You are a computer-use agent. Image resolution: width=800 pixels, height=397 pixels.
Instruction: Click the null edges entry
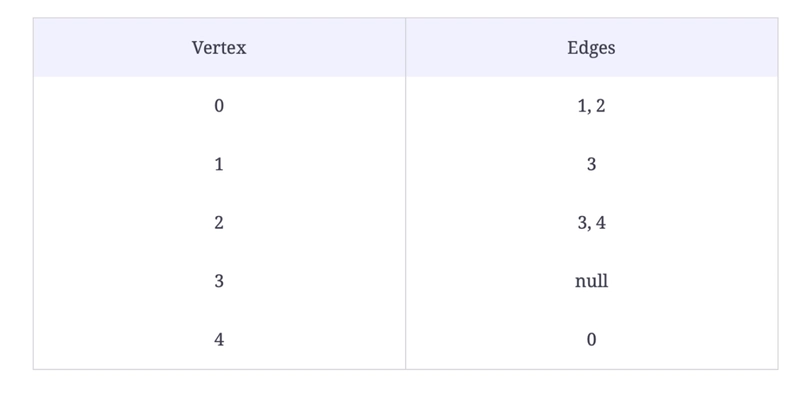(x=591, y=281)
